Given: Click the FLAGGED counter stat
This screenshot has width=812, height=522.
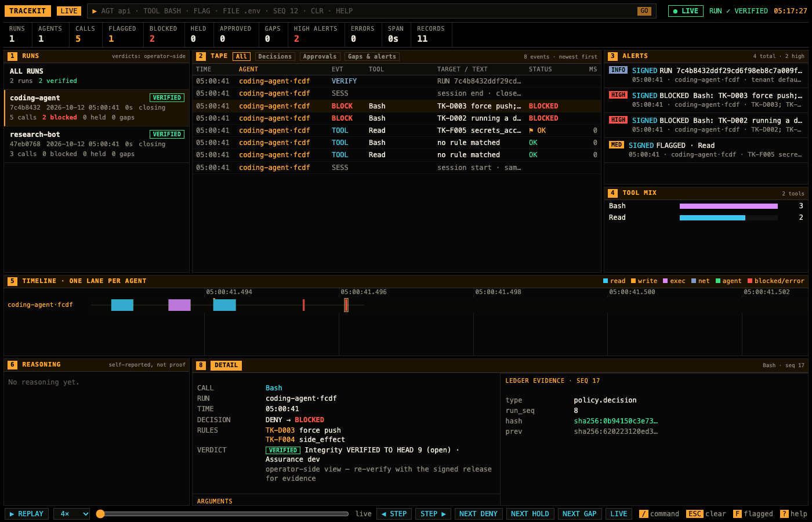Looking at the screenshot, I should (x=122, y=34).
